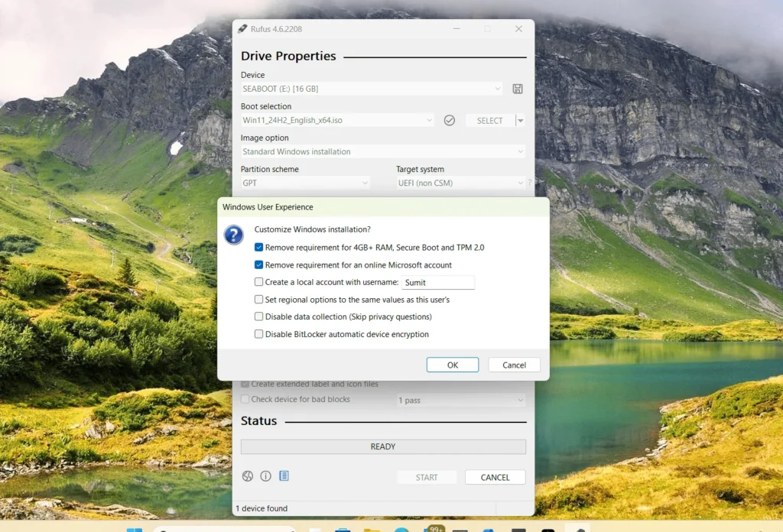Click the compute checksum checkmark icon
The width and height of the screenshot is (783, 532).
point(450,120)
